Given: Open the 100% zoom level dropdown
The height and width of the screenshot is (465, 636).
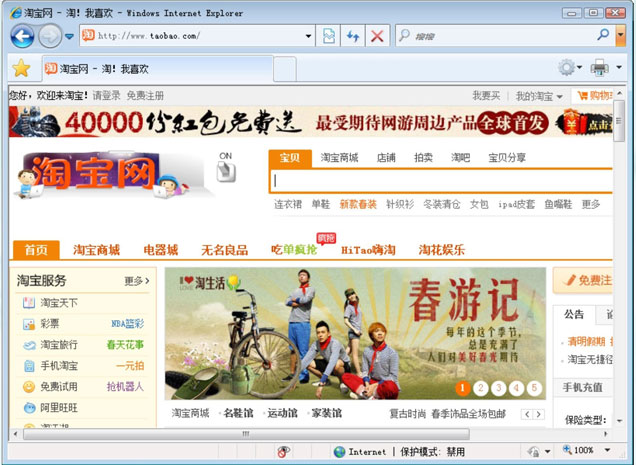Looking at the screenshot, I should [x=607, y=450].
